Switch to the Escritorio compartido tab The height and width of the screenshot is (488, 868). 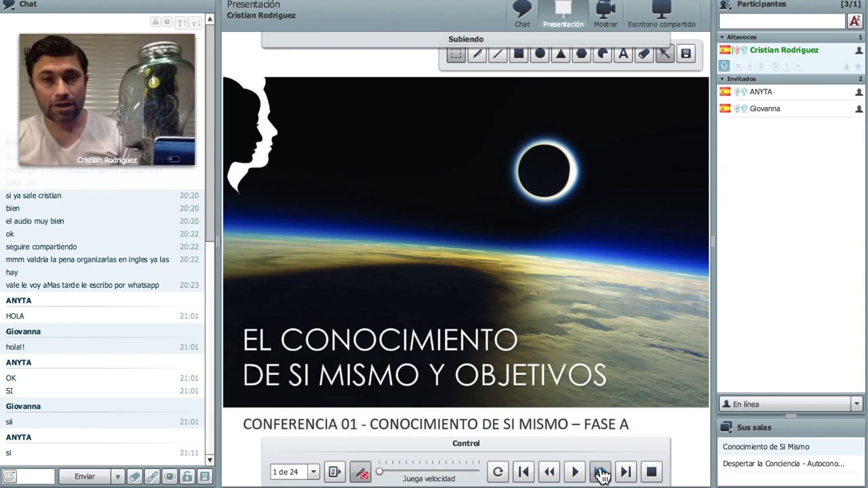[661, 15]
